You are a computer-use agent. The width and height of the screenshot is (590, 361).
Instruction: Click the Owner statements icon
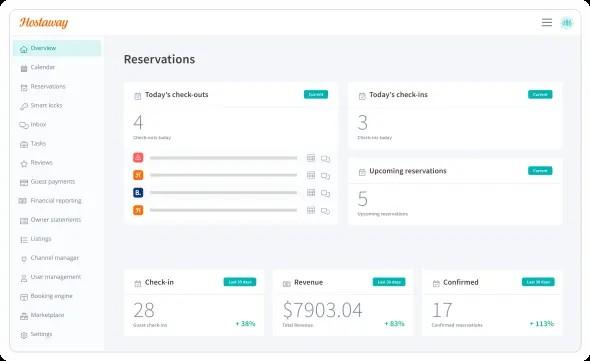[24, 221]
